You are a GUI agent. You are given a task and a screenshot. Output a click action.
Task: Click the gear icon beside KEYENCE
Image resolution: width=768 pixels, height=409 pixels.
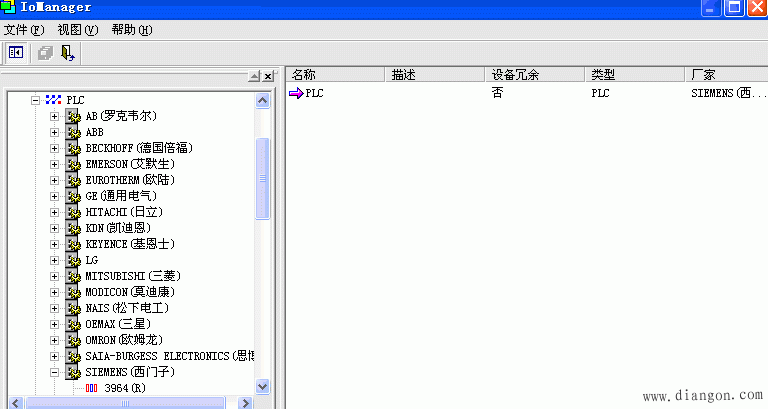tap(73, 244)
